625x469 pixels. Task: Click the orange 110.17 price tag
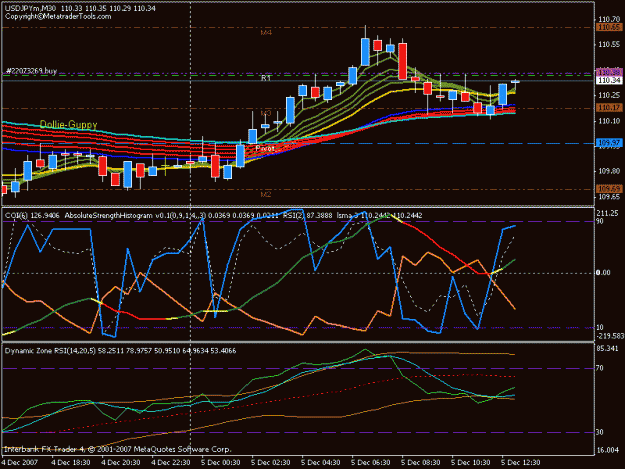click(609, 108)
